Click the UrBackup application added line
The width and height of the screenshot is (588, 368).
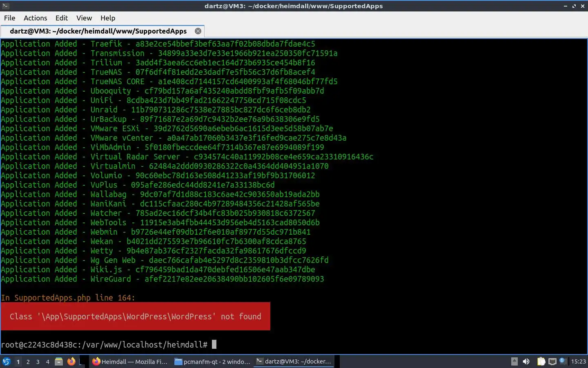160,119
